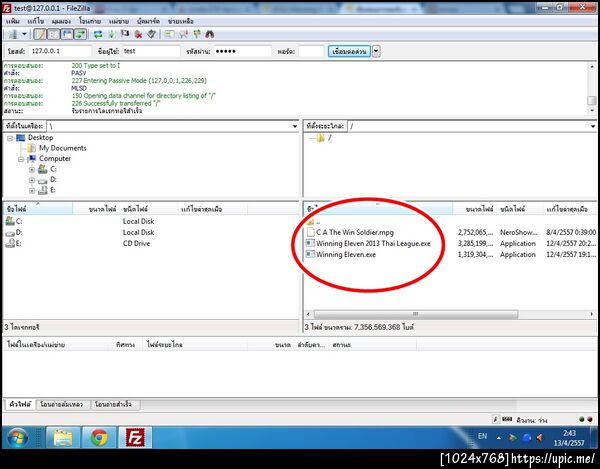Select My Documents in the local tree

pyautogui.click(x=62, y=148)
